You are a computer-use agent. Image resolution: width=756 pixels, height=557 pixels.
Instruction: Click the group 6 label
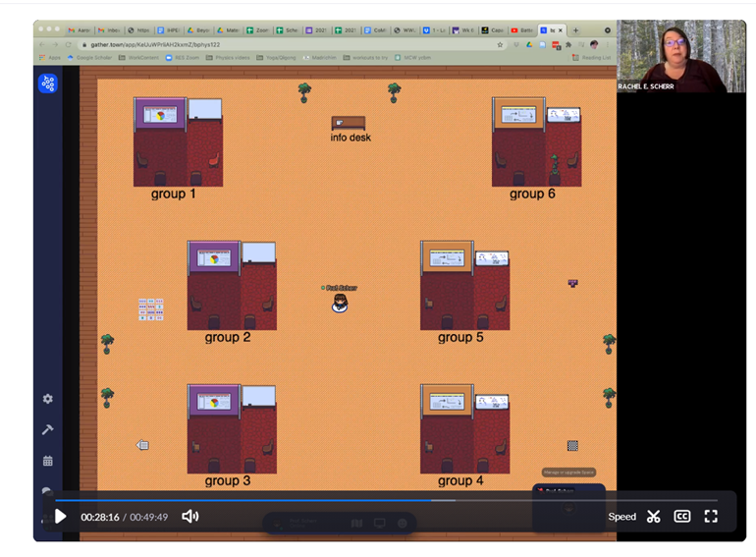pyautogui.click(x=532, y=194)
